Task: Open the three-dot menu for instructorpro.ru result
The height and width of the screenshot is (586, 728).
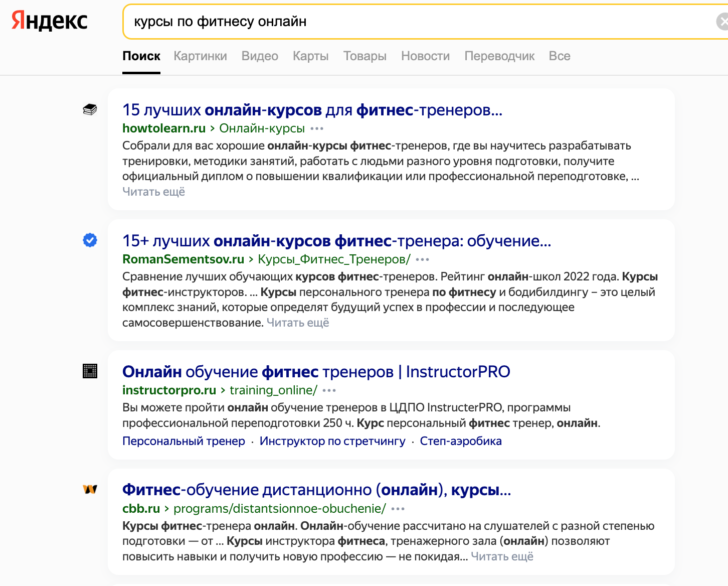Action: [x=329, y=390]
